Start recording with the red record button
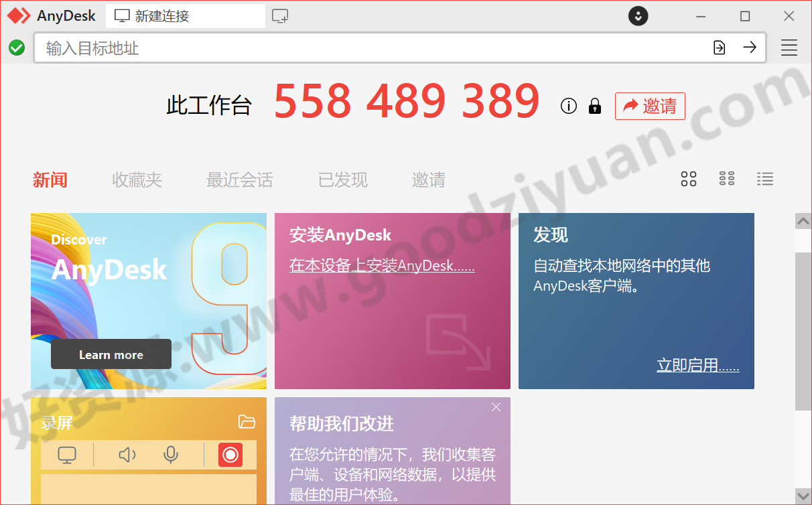The height and width of the screenshot is (505, 812). (x=230, y=455)
